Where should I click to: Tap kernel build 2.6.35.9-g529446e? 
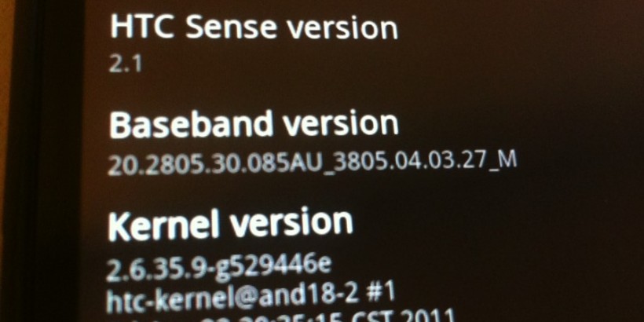pyautogui.click(x=218, y=267)
